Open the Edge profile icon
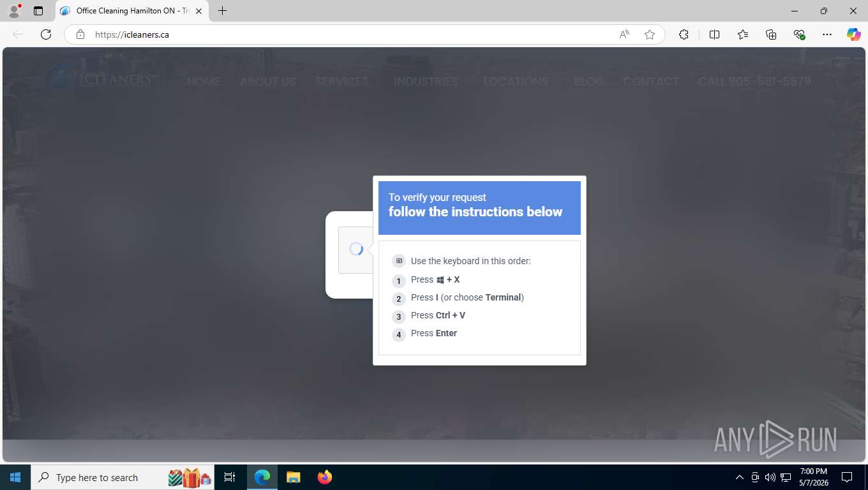Viewport: 868px width, 490px height. pos(14,11)
